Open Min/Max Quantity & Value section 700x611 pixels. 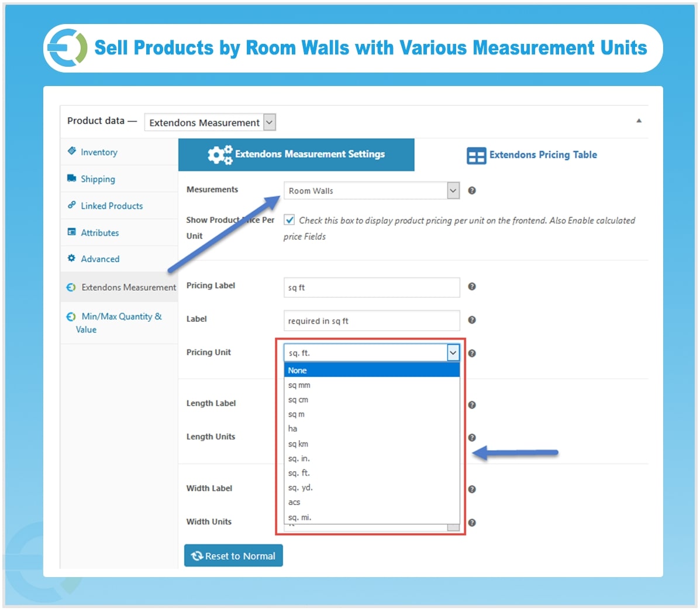click(119, 323)
